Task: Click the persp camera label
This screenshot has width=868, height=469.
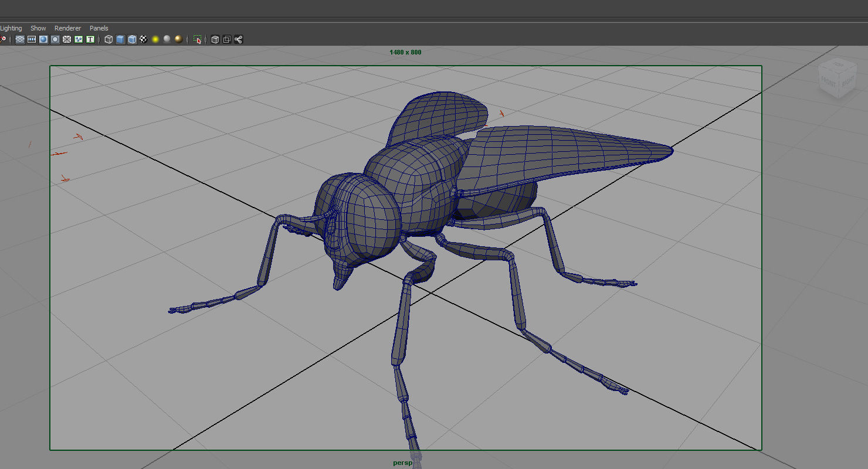Action: point(402,463)
